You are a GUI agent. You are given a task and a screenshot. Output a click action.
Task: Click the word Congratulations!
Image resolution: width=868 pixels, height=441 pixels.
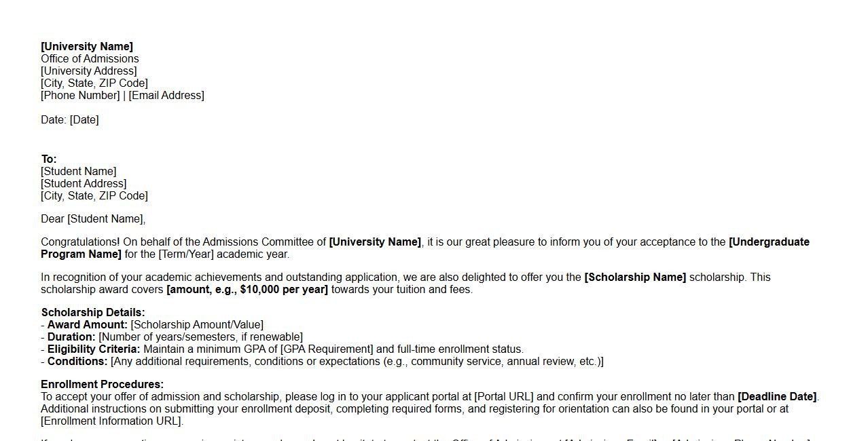[80, 242]
